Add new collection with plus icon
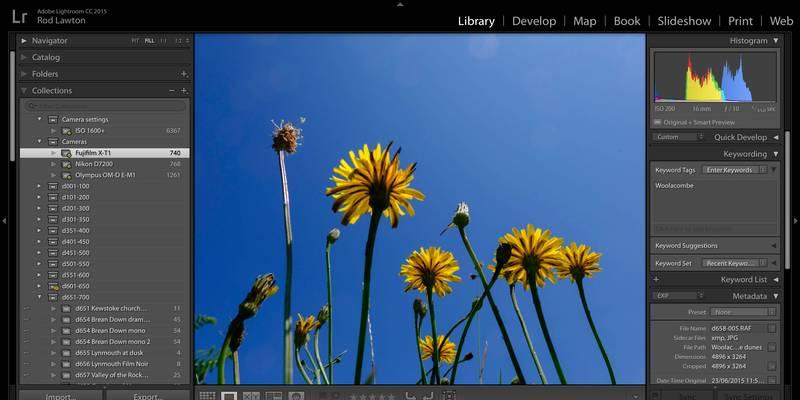 coord(184,91)
